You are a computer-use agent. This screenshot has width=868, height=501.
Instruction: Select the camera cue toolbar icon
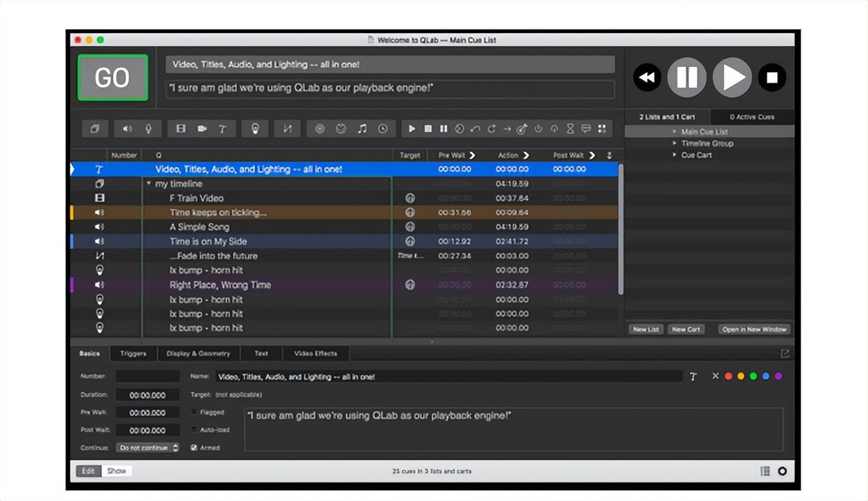pyautogui.click(x=202, y=128)
